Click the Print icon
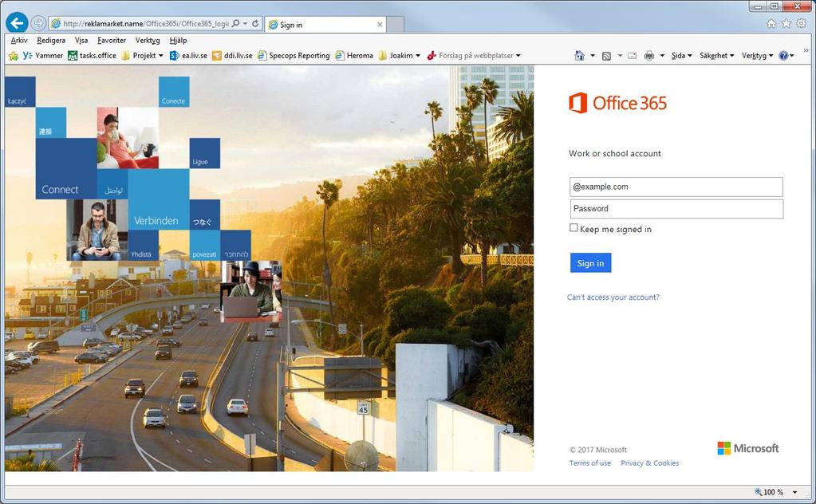The width and height of the screenshot is (816, 504). pyautogui.click(x=649, y=56)
